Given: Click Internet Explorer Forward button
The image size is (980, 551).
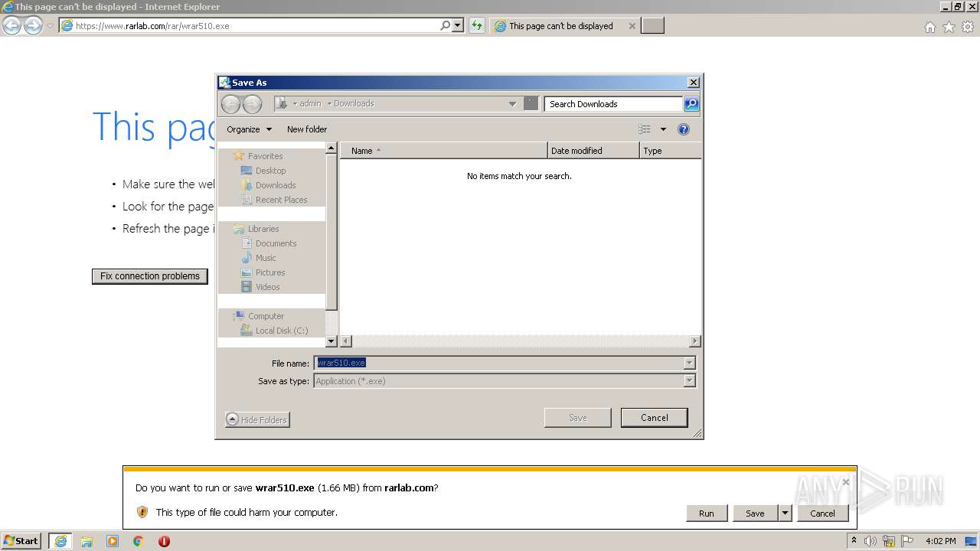Looking at the screenshot, I should click(x=33, y=25).
